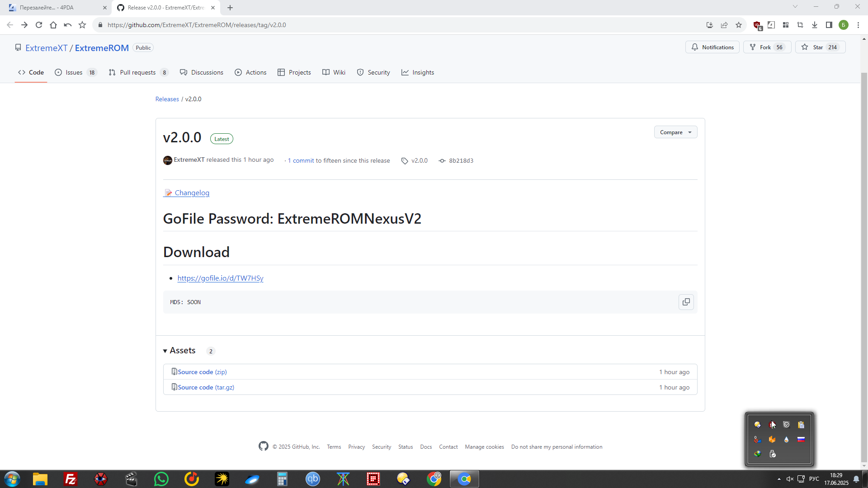Copy the MD5 code block contents
Viewport: 868px width, 488px height.
686,302
